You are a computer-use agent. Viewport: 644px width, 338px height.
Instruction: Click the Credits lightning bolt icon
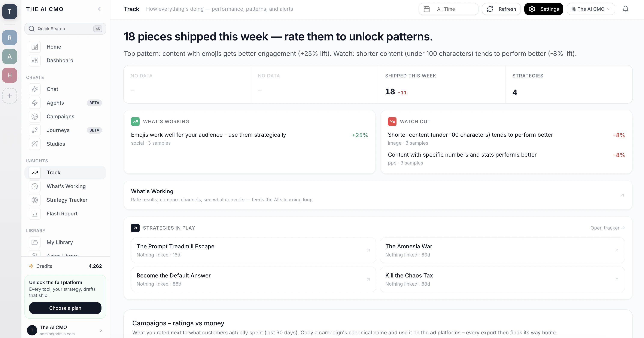(x=31, y=266)
